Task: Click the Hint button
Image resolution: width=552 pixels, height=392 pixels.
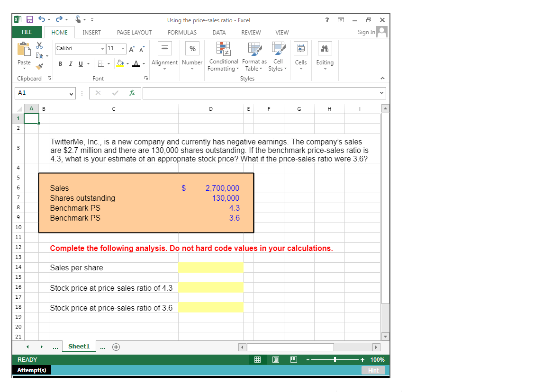Action: click(x=373, y=370)
